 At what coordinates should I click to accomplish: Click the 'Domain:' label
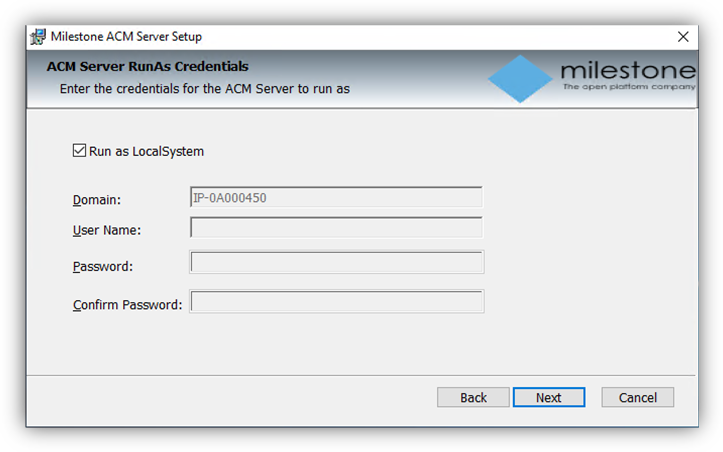[x=97, y=200]
